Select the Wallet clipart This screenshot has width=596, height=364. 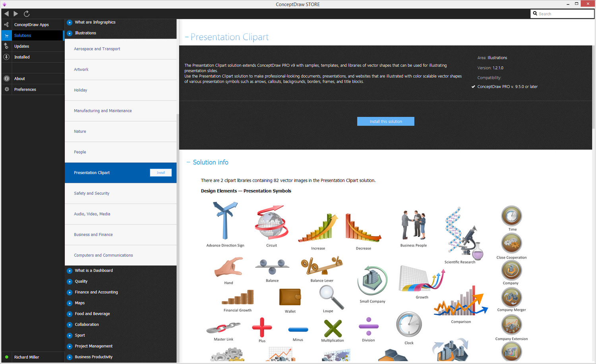click(290, 297)
